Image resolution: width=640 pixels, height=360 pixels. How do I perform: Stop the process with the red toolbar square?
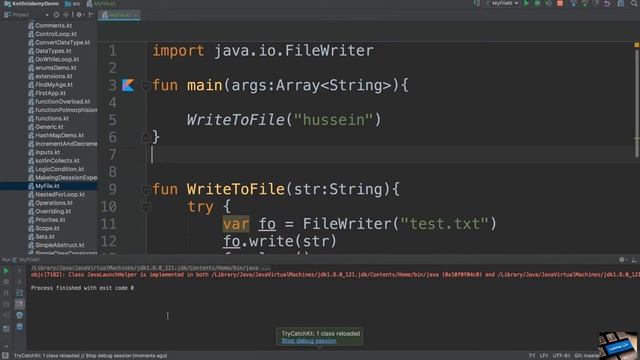560,4
